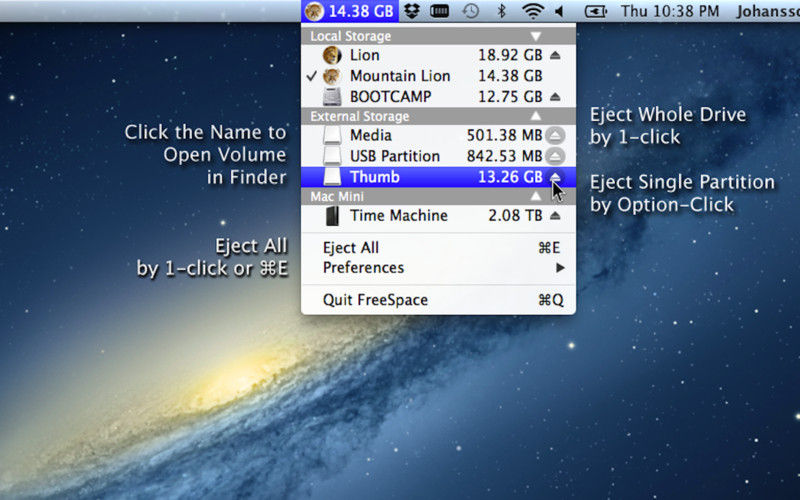Open Time Machine volume by name
Screen dimensions: 800x500
(x=398, y=216)
